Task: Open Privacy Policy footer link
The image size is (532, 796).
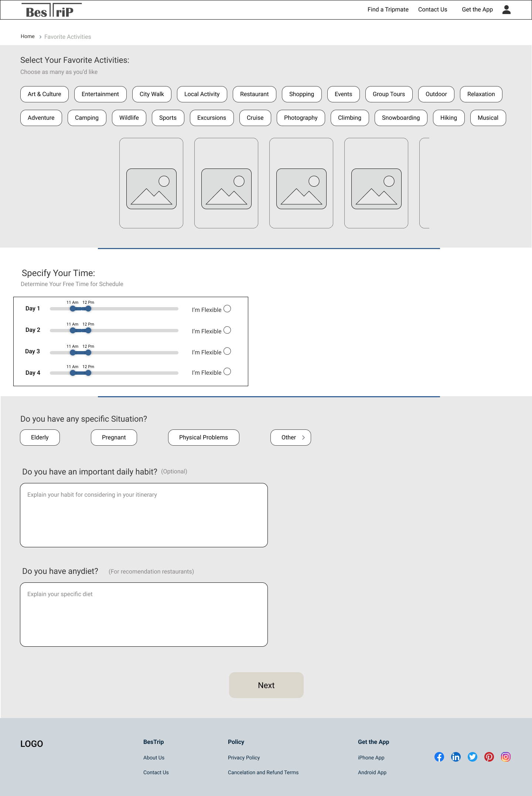Action: click(244, 758)
